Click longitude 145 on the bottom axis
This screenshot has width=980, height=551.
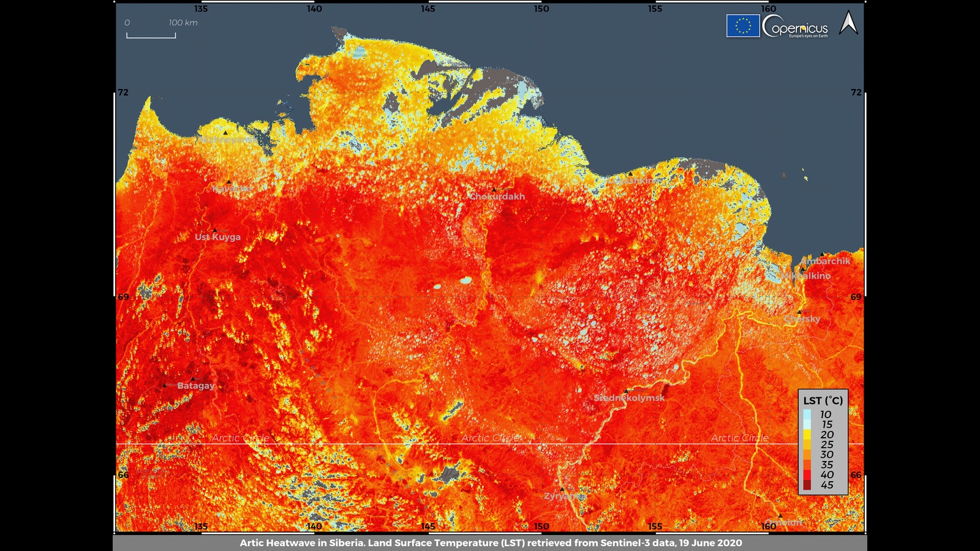click(x=428, y=527)
